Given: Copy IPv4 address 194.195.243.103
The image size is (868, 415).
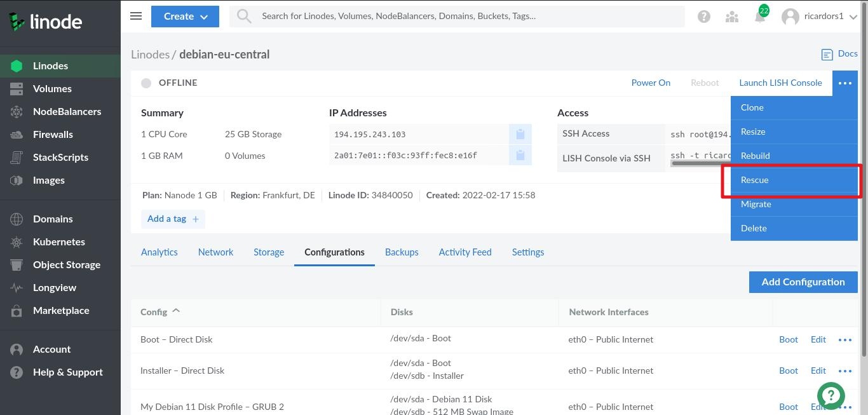Looking at the screenshot, I should pos(520,134).
